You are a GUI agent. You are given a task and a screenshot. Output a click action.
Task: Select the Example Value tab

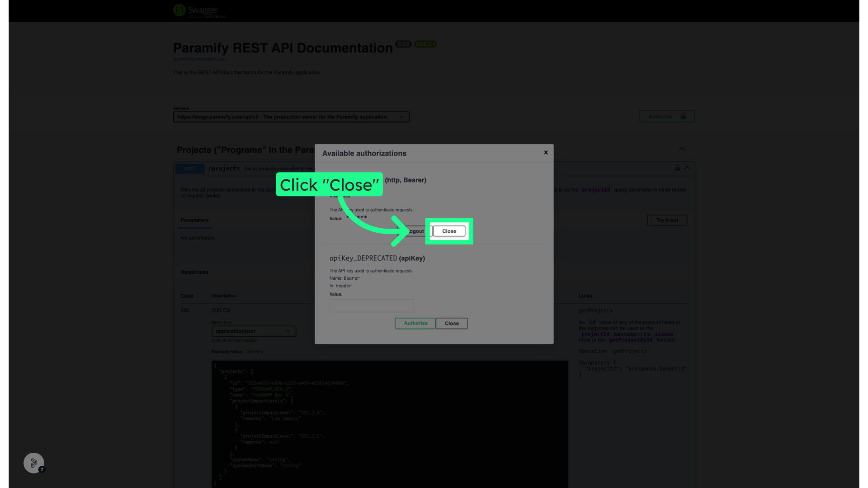(227, 352)
